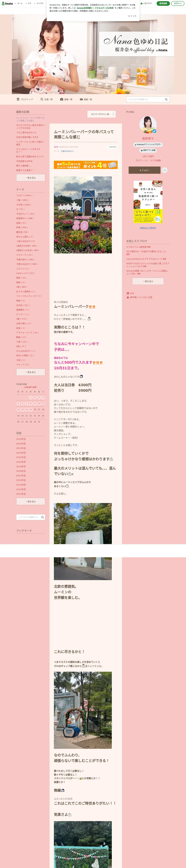Open theme ご飯 ( 2661 )
186x868 pixels.
tap(22, 200)
